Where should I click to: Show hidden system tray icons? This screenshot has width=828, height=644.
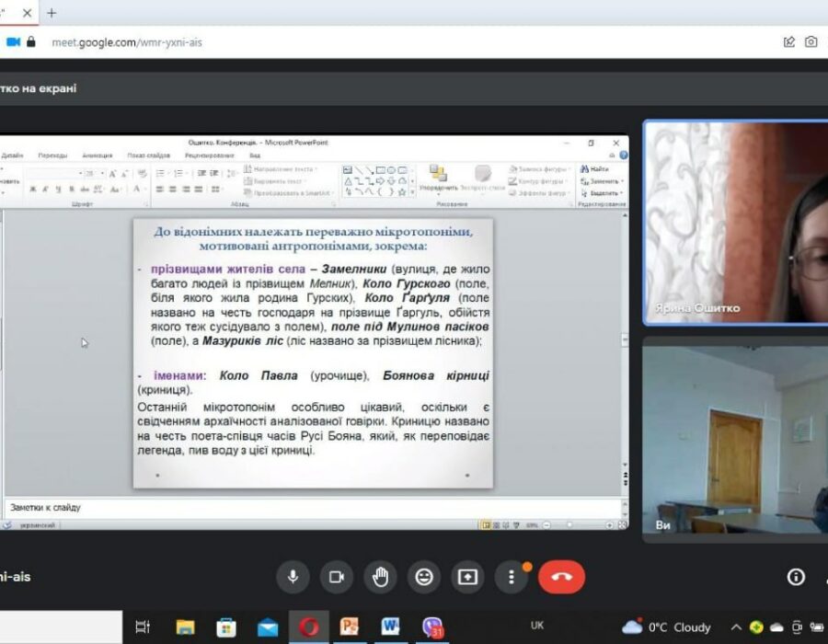click(x=736, y=627)
